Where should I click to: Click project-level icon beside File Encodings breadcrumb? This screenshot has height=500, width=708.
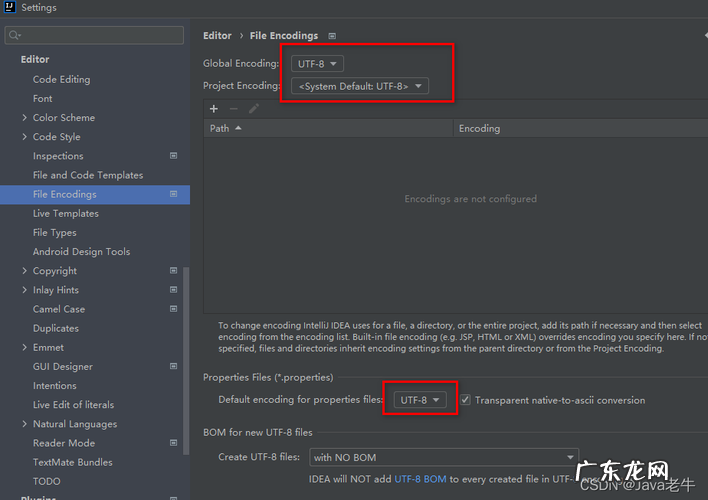(x=332, y=36)
